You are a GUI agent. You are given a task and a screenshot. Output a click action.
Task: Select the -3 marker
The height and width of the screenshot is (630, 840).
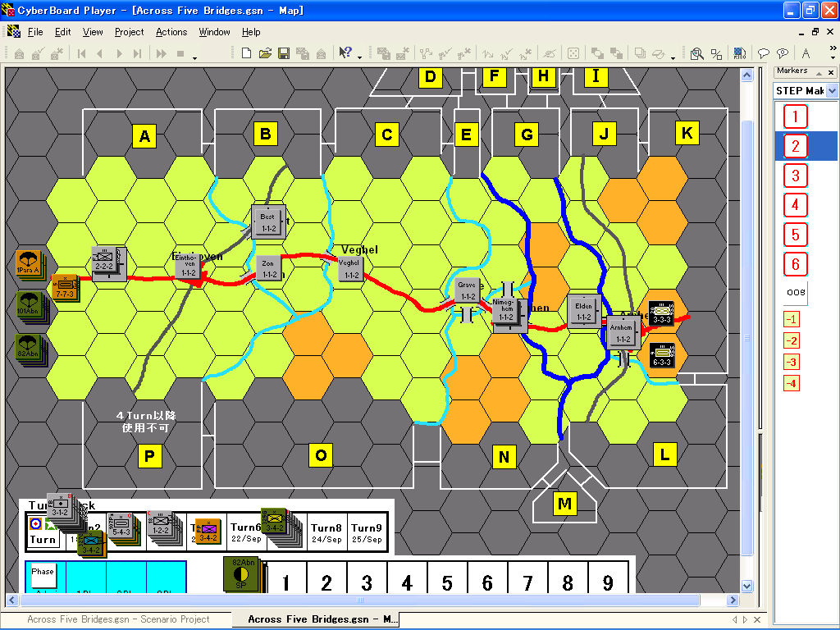tap(792, 362)
